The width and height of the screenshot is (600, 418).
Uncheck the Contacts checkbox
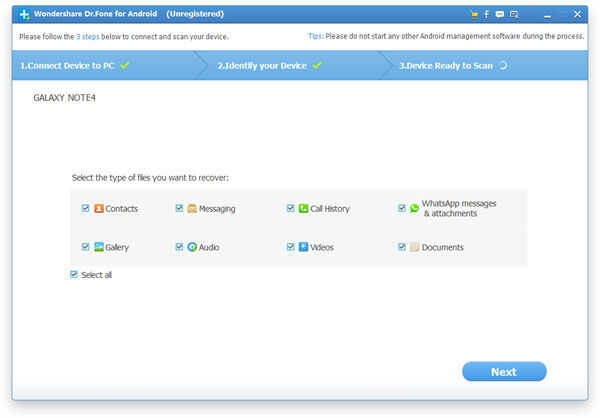[x=85, y=208]
